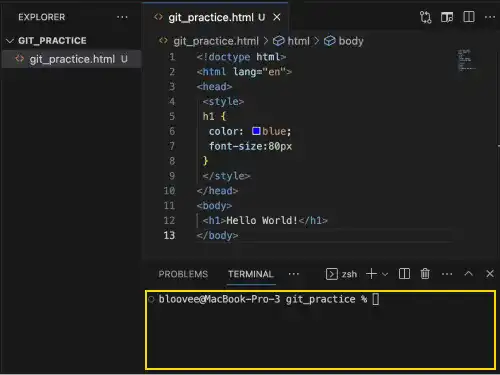Kill the terminal with trash icon

[x=425, y=274]
